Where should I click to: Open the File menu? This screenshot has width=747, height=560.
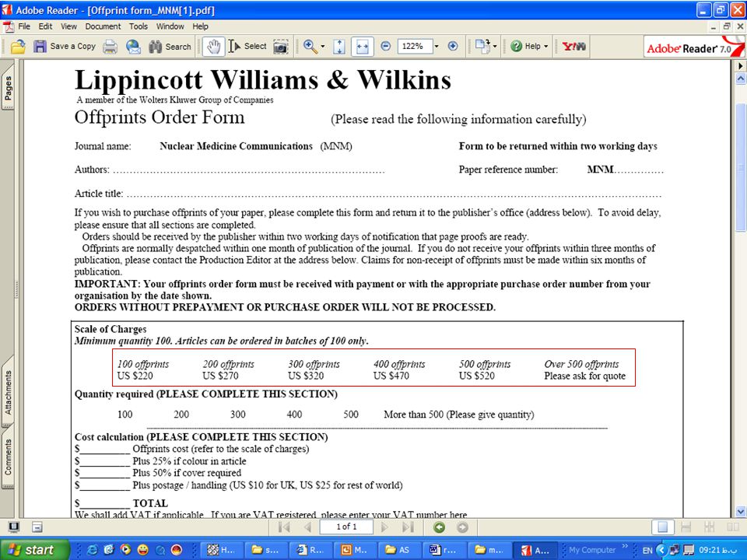coord(24,26)
